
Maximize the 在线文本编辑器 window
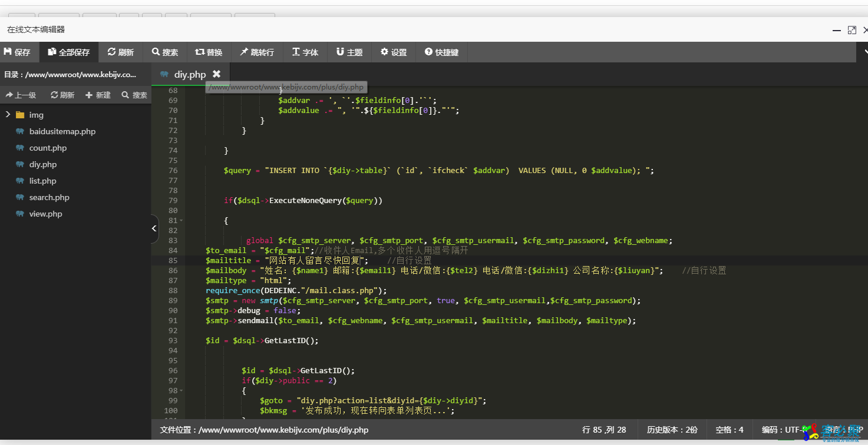[852, 30]
